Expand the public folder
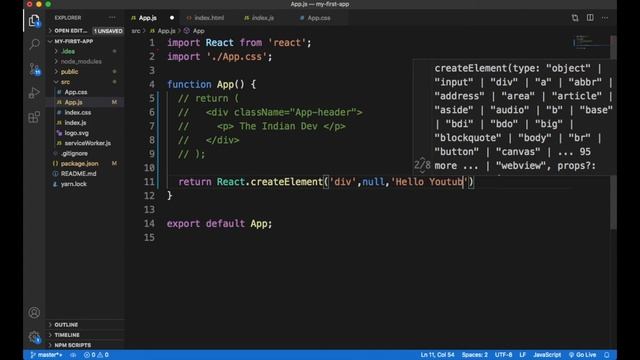The image size is (640, 360). [x=69, y=72]
